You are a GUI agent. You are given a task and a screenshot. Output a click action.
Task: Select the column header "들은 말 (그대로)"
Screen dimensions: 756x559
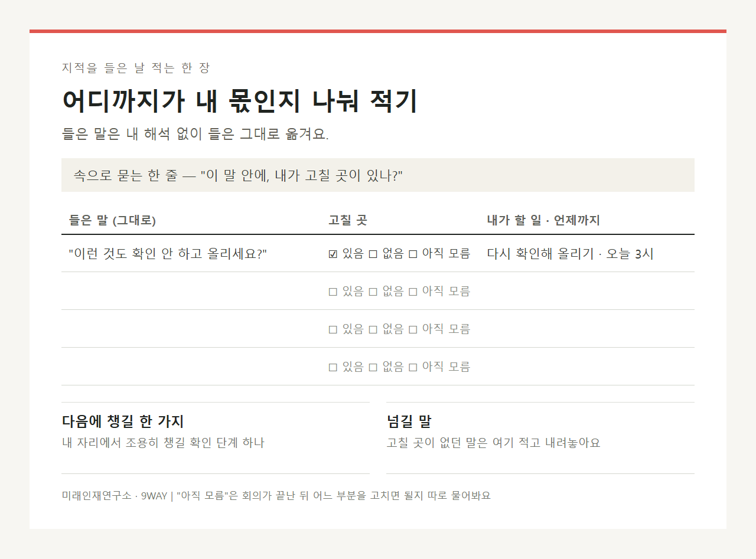tap(112, 221)
